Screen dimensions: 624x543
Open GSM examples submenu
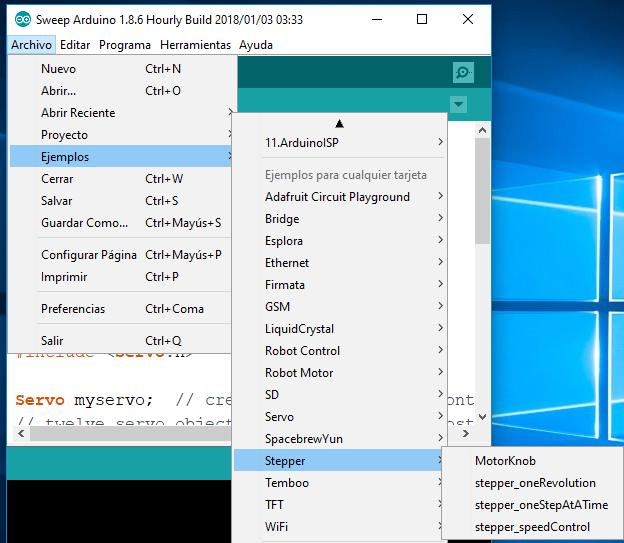[339, 307]
